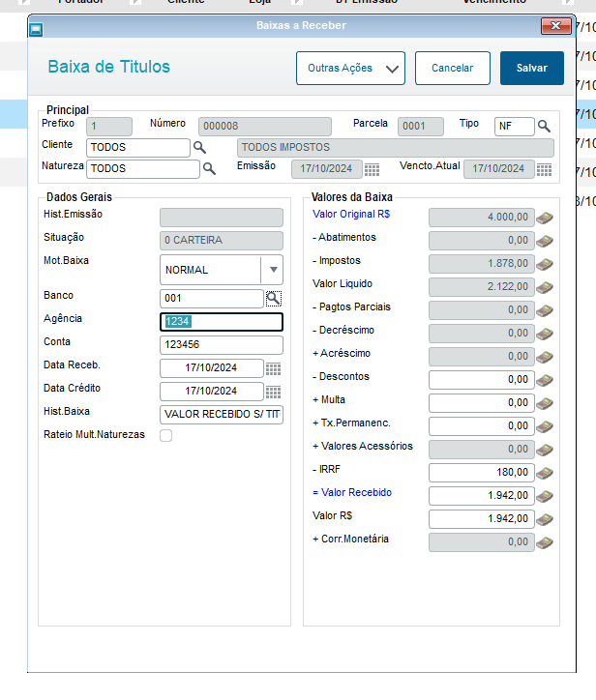Viewport: 596px width, 700px height.
Task: Click the Tx.Permanenc. value field
Action: pos(481,426)
